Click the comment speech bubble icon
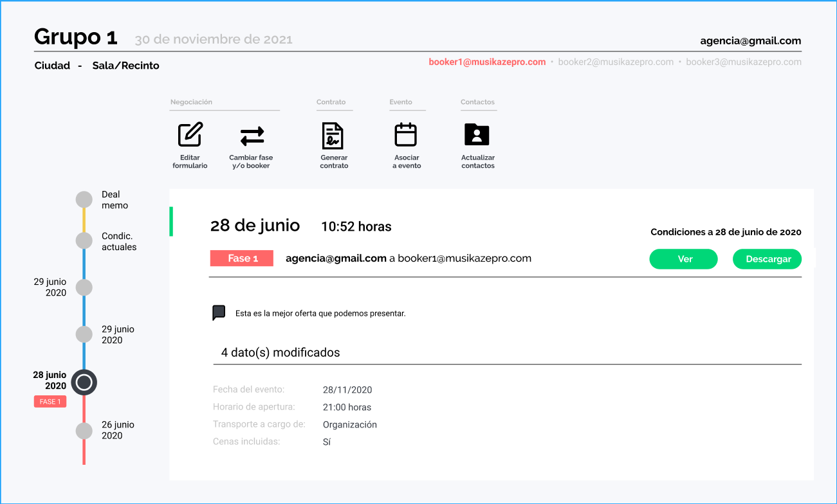837x504 pixels. [x=219, y=313]
